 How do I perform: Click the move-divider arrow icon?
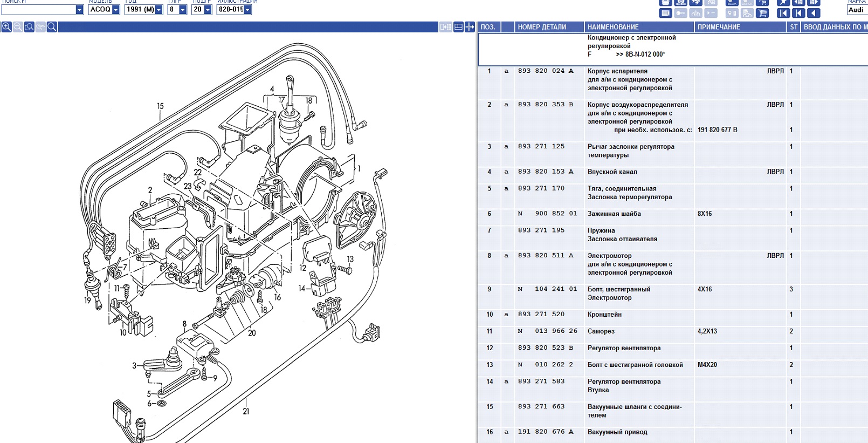(x=470, y=27)
